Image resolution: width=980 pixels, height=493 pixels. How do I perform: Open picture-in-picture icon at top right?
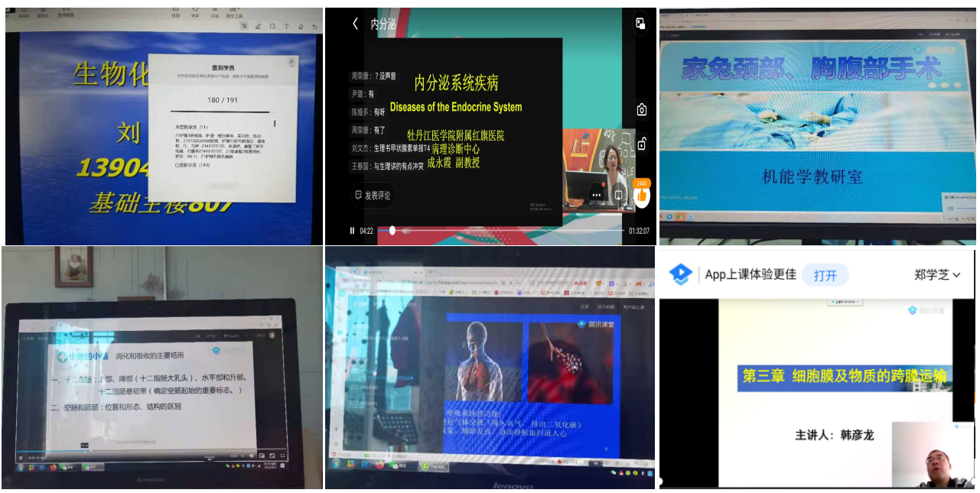click(x=640, y=24)
